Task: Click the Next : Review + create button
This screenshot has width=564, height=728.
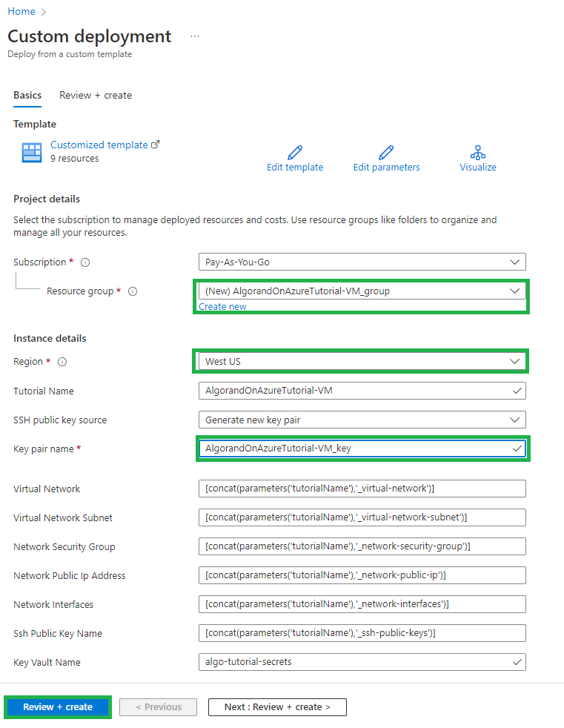Action: 276,707
